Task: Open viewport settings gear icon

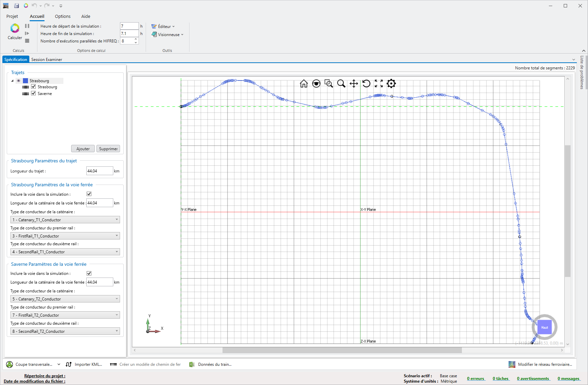Action: [x=391, y=84]
